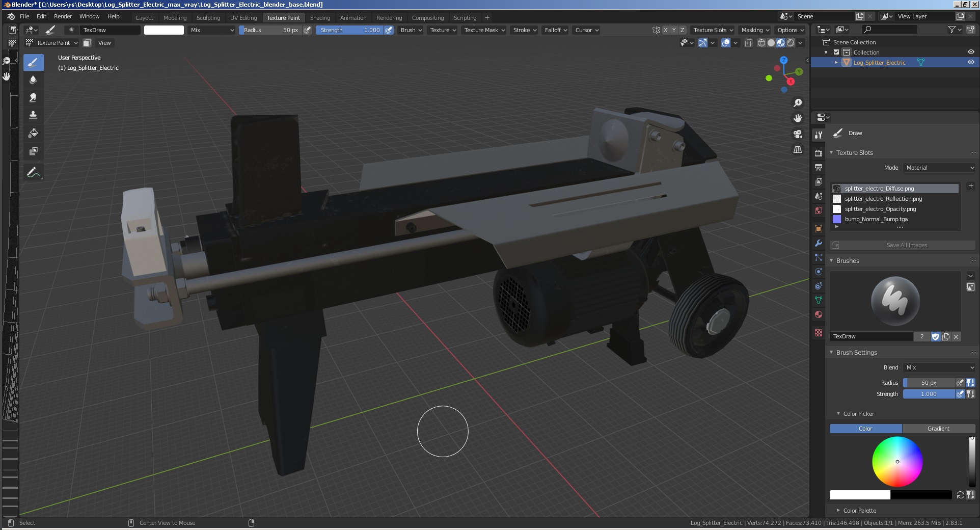Open the Mode Material dropdown

tap(940, 168)
